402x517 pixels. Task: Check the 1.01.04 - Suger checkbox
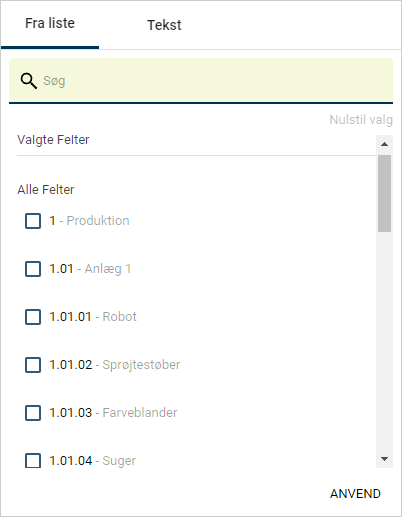coord(33,461)
